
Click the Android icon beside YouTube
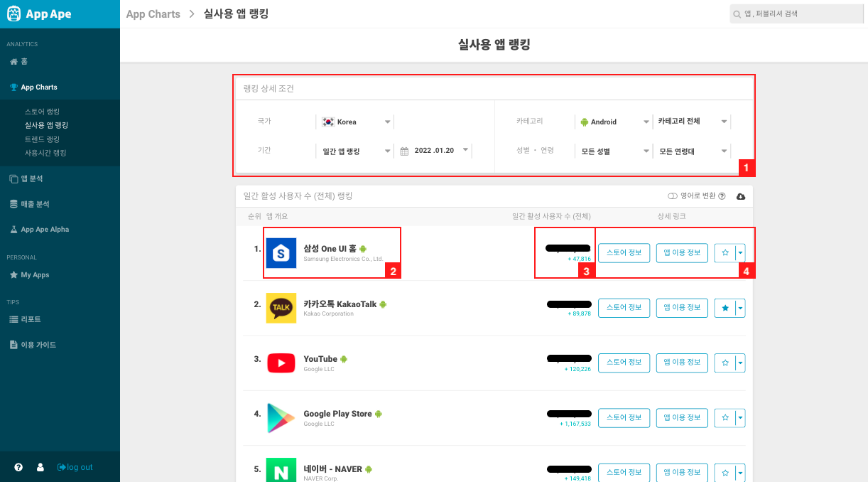coord(345,359)
